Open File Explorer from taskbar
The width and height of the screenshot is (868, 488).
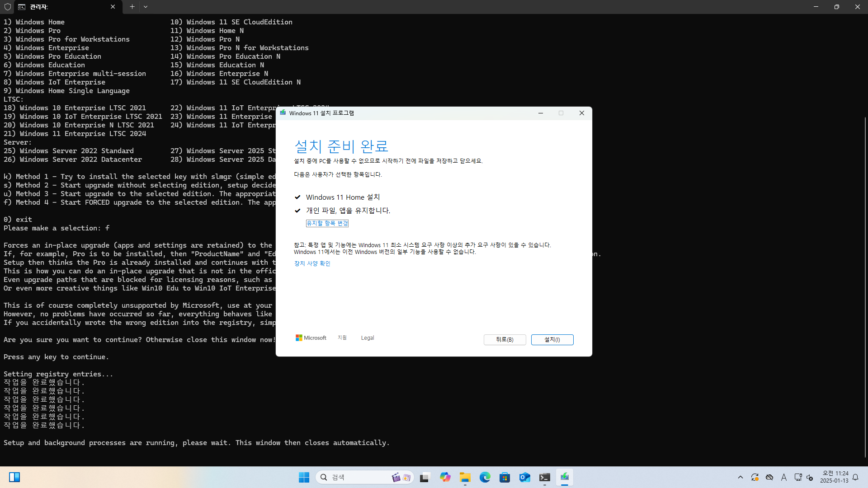(x=465, y=477)
